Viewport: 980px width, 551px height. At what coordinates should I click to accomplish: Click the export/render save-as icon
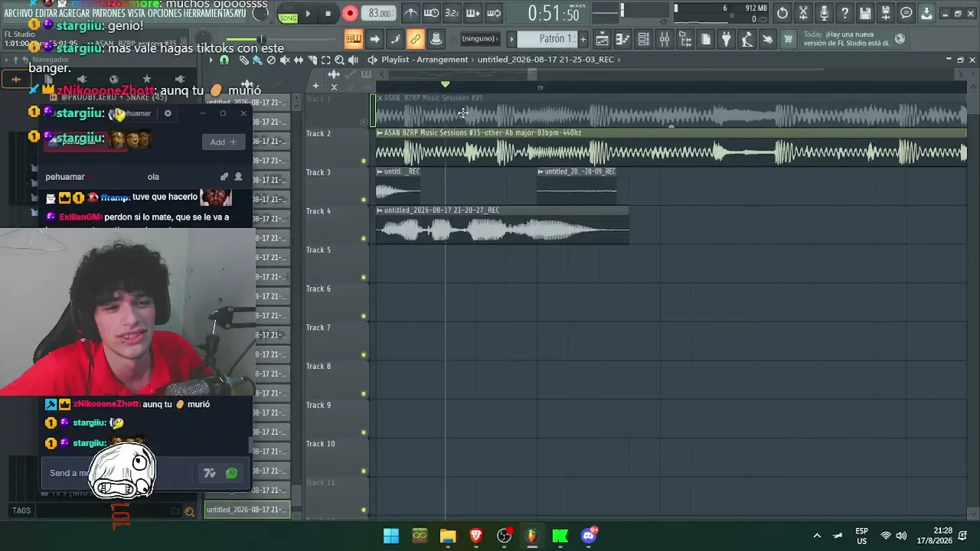coord(886,13)
